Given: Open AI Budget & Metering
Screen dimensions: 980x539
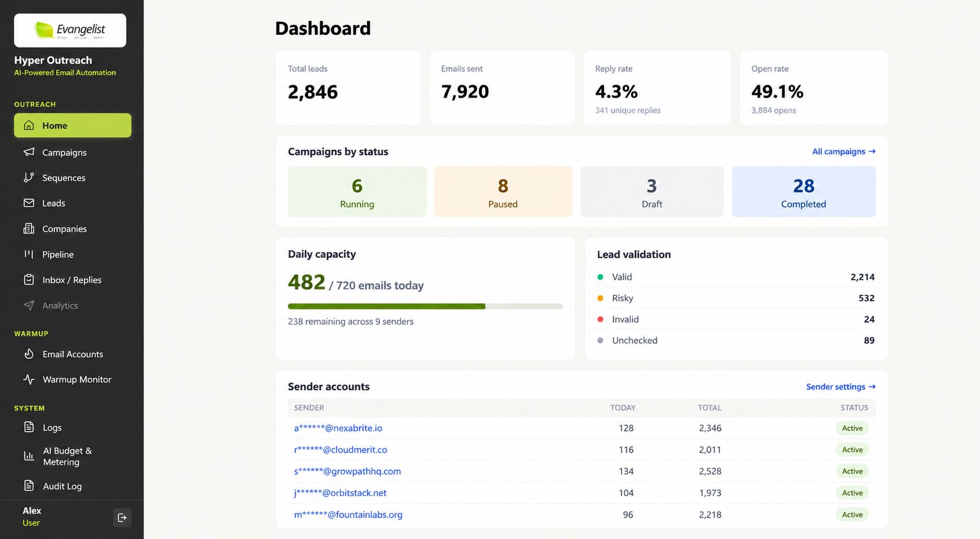Looking at the screenshot, I should pyautogui.click(x=72, y=456).
